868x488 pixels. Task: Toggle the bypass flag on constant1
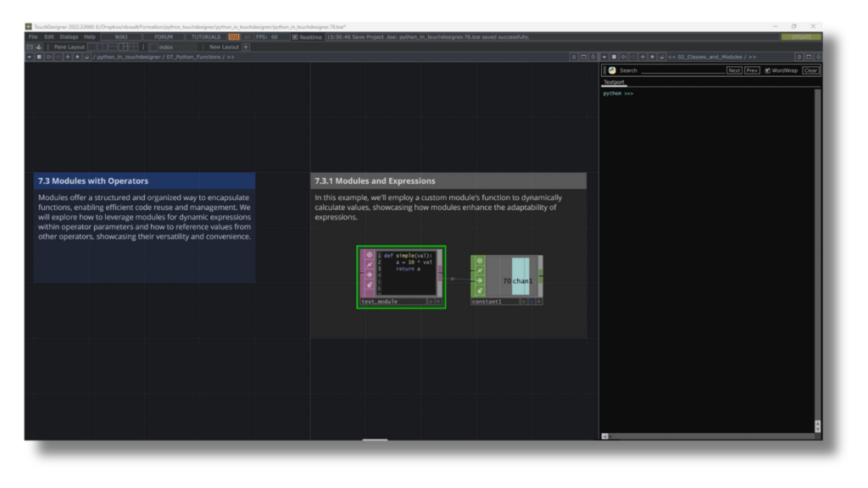point(480,270)
